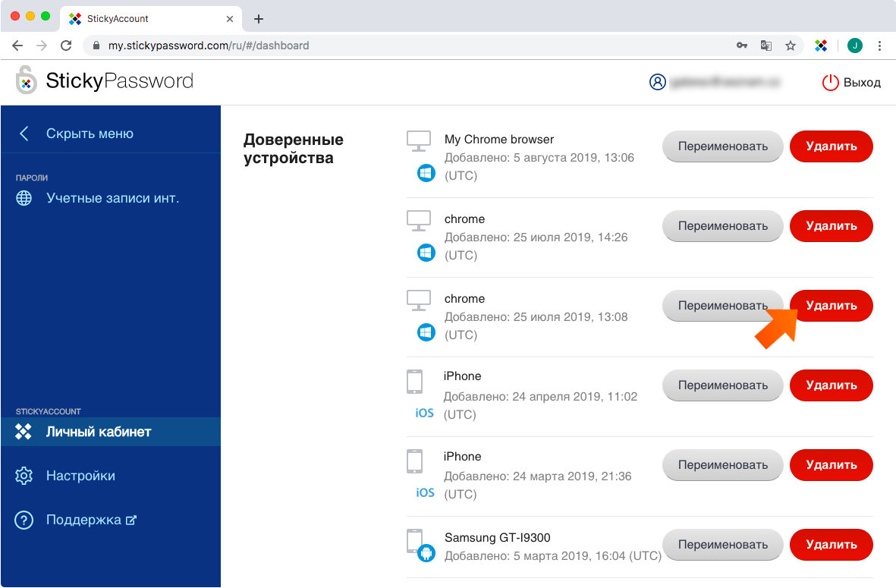
Task: Open Sticky Password browser extension icon
Action: 821,46
